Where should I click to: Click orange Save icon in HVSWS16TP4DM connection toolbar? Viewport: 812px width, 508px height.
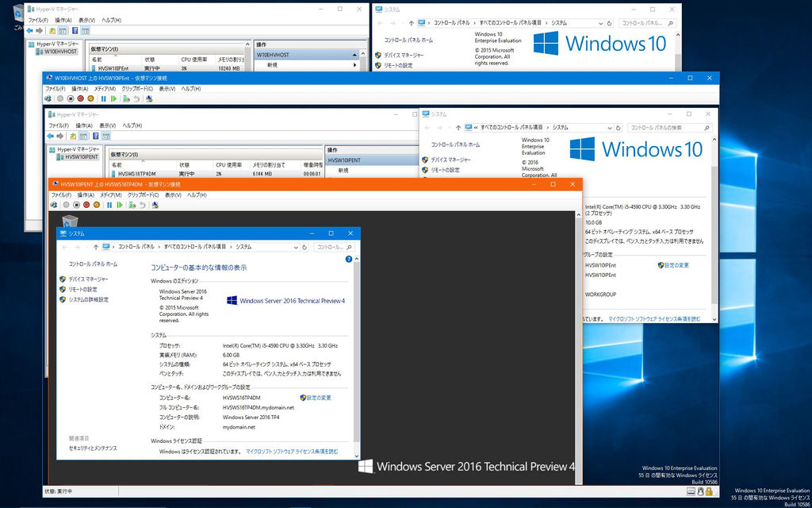[96, 206]
